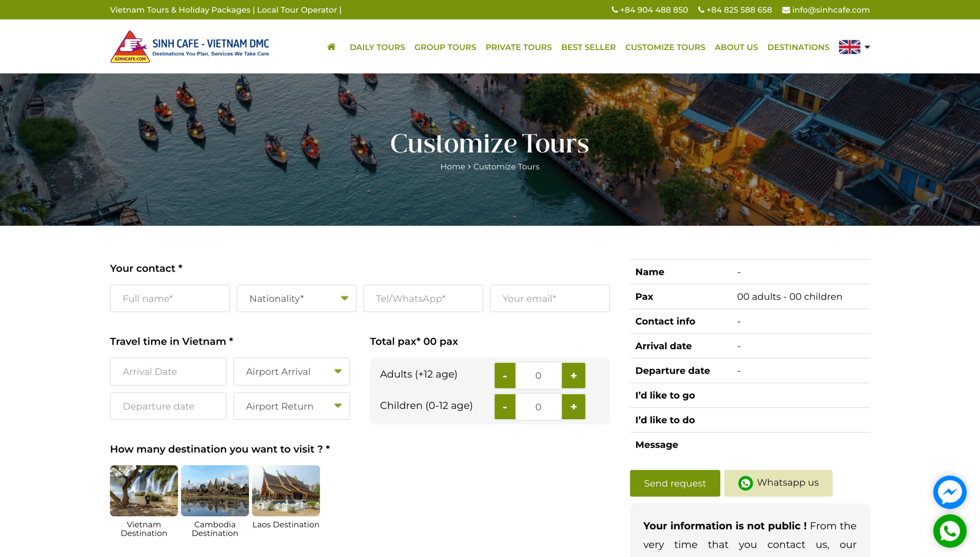Focus the Tel/WhatsApp input field

click(423, 298)
